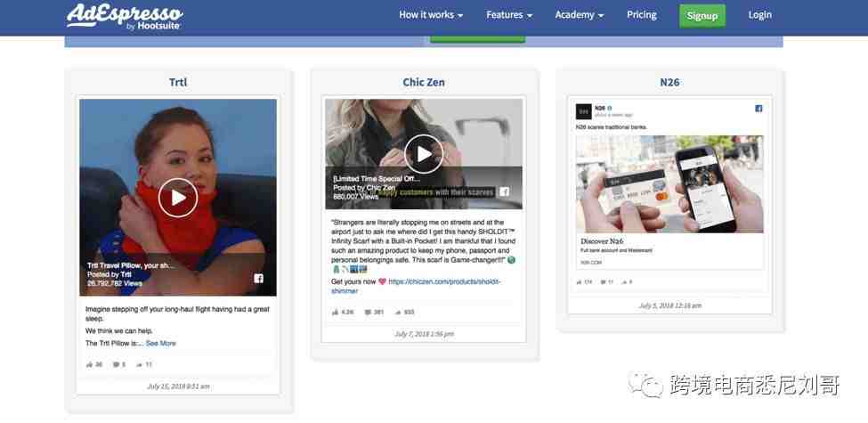Open the Chic Zen card title
The width and height of the screenshot is (868, 423).
tap(424, 83)
